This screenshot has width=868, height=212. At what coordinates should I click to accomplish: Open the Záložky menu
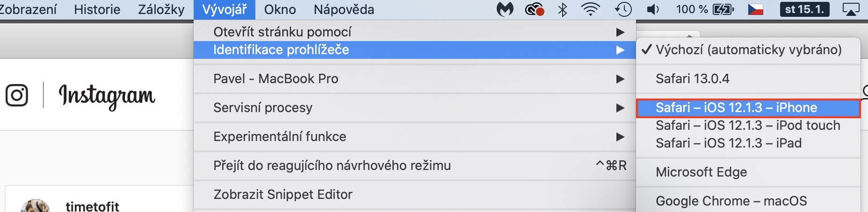[161, 9]
